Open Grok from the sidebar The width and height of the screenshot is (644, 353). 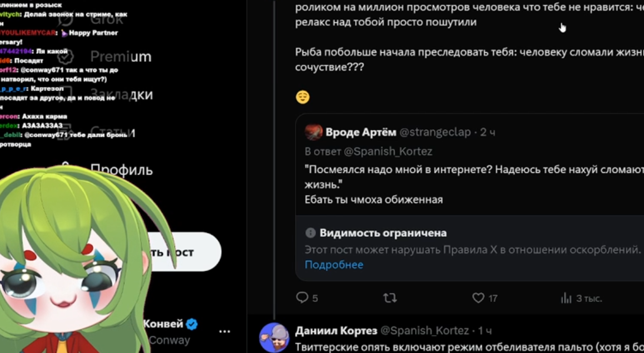107,19
